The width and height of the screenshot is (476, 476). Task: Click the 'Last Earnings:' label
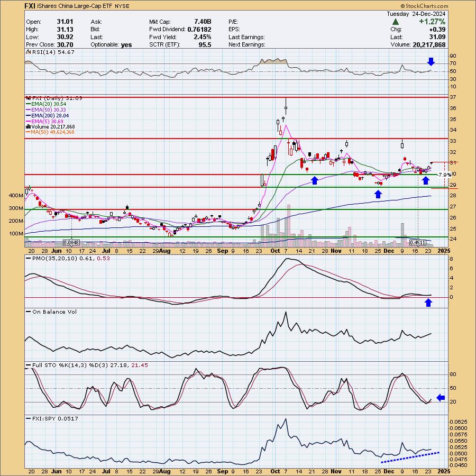tap(246, 37)
